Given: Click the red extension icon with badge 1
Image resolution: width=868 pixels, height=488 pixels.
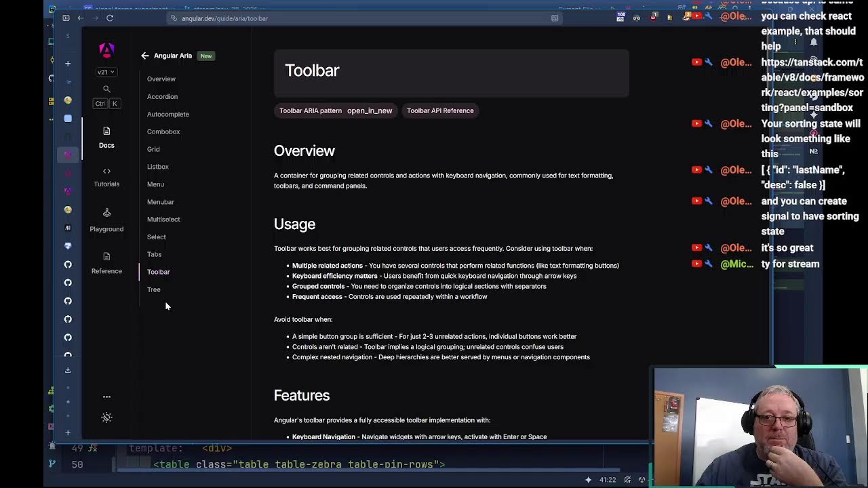Looking at the screenshot, I should tap(654, 17).
